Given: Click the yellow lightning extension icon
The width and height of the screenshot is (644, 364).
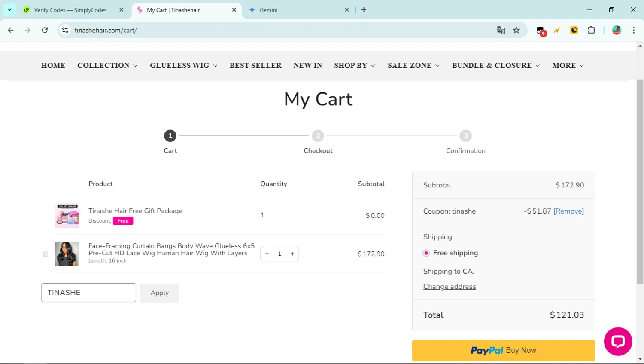Looking at the screenshot, I should click(557, 30).
